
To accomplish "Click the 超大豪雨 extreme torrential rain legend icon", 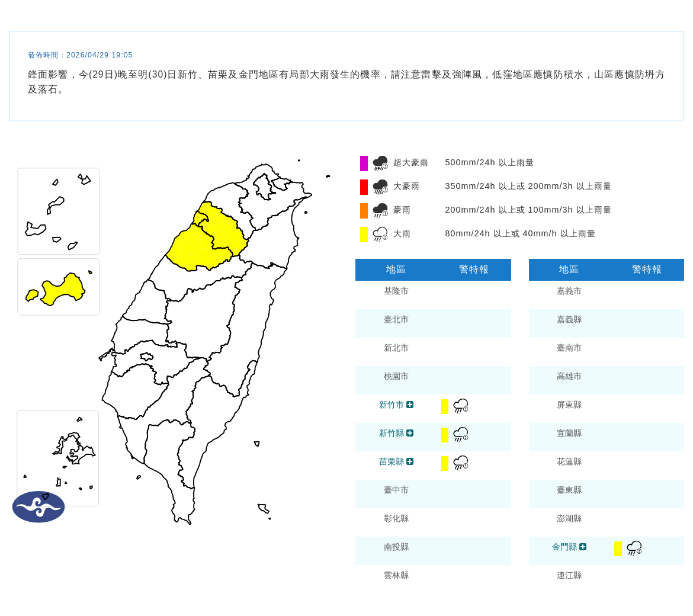I will coord(379,162).
